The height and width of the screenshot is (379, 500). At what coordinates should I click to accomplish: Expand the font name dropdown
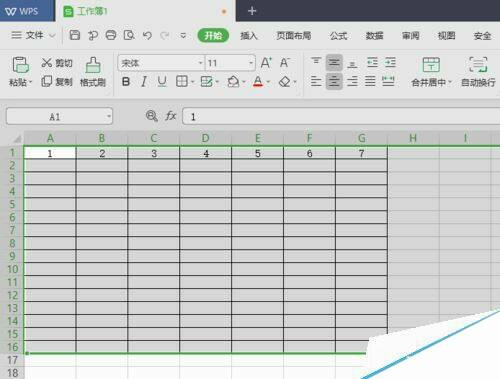click(x=200, y=63)
